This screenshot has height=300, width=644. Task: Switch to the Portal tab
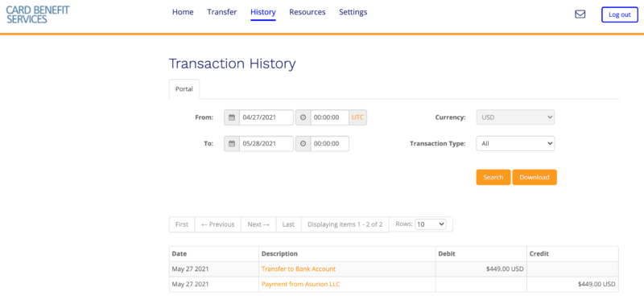point(184,89)
